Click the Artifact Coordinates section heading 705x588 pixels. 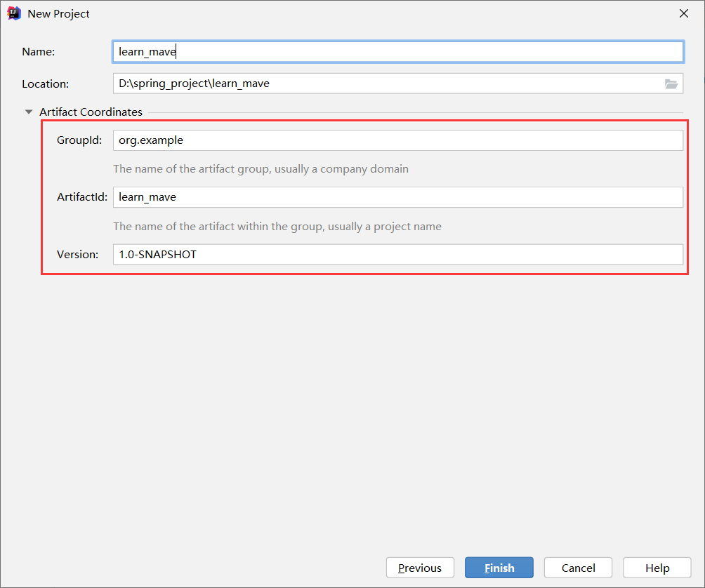(91, 112)
